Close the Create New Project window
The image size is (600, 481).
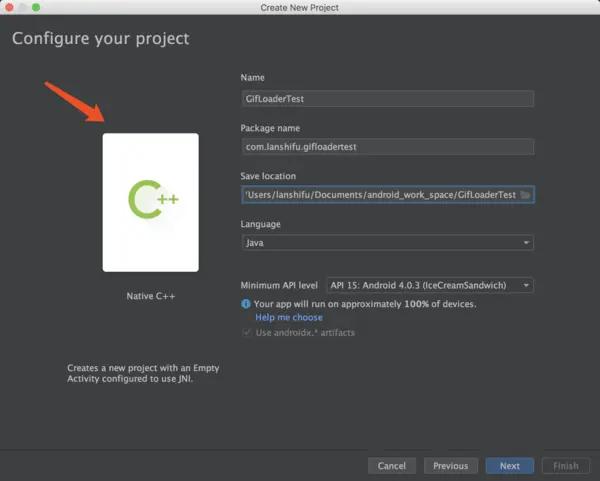coord(9,7)
